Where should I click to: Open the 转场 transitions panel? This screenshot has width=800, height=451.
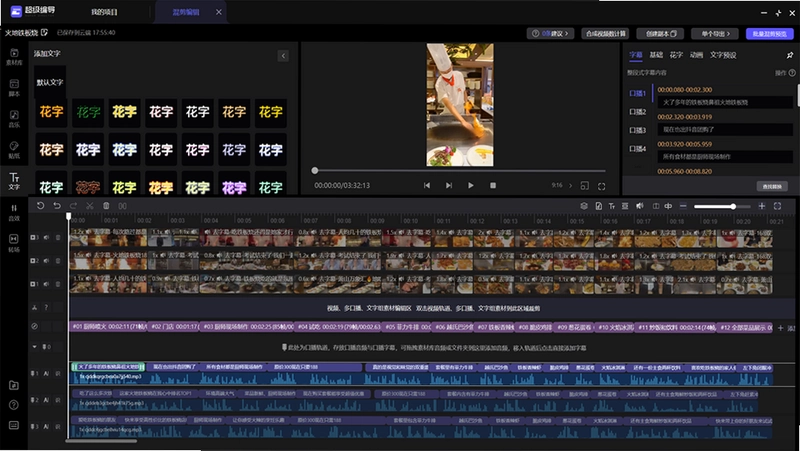tap(14, 243)
